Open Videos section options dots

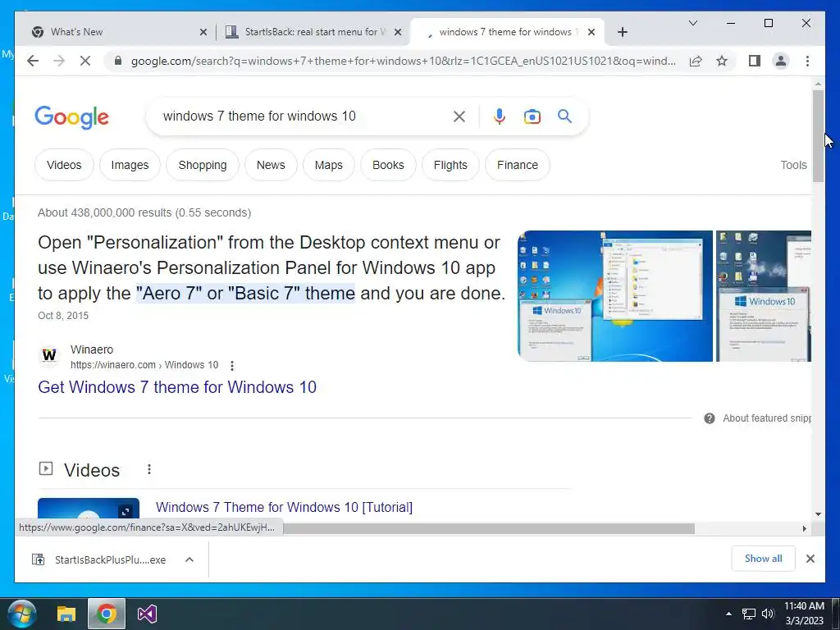(x=149, y=469)
